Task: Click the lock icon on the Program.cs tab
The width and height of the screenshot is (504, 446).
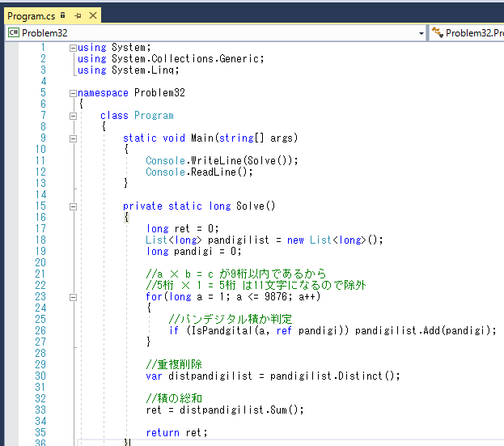Action: pyautogui.click(x=63, y=15)
